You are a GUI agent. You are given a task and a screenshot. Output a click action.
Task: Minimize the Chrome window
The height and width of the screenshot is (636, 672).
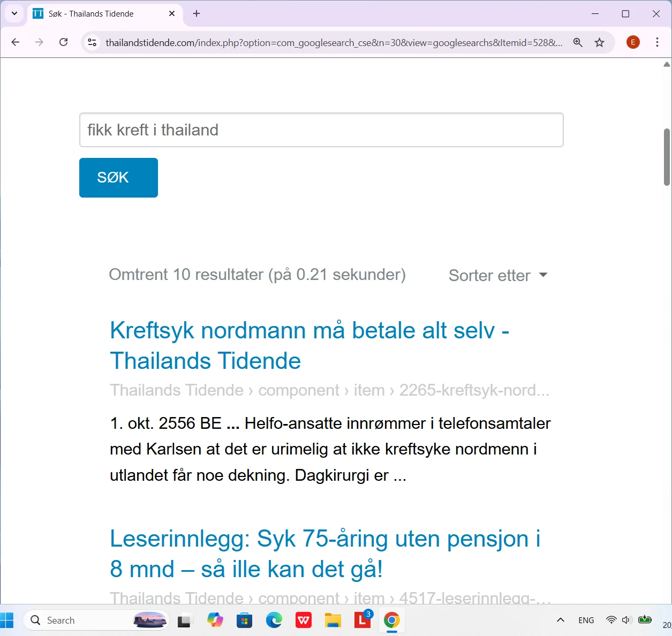coord(595,13)
